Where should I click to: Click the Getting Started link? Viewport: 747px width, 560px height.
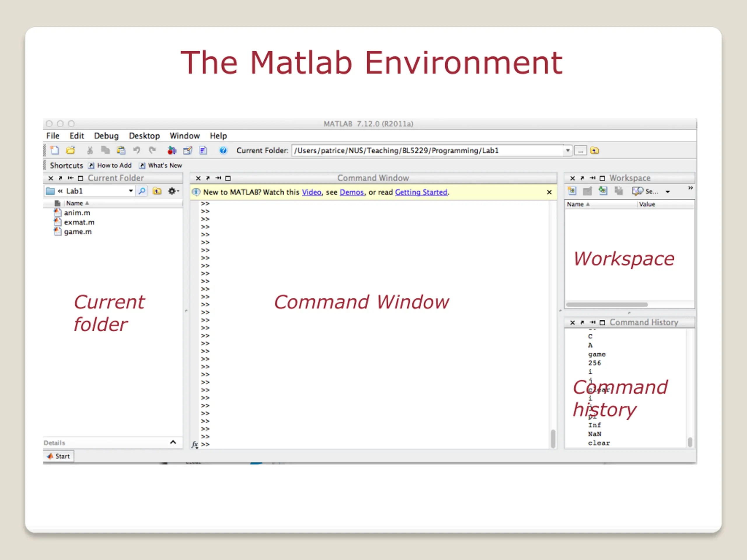[x=421, y=192]
